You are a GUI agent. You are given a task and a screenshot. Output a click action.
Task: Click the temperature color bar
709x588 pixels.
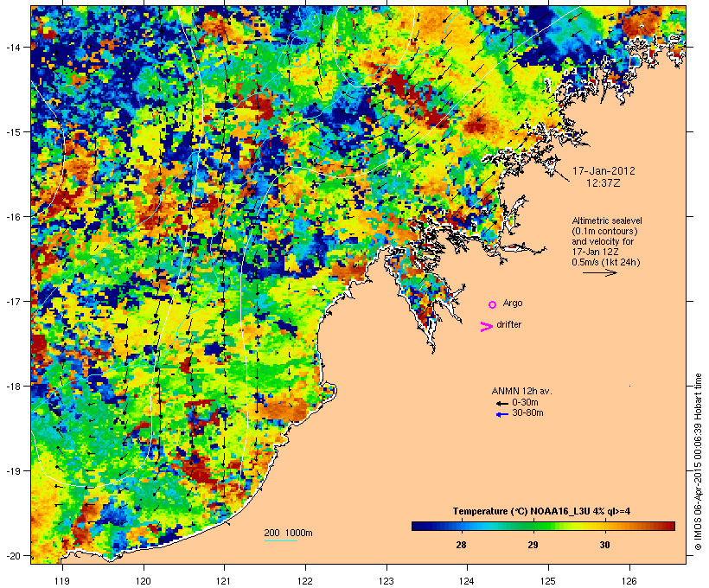point(543,526)
